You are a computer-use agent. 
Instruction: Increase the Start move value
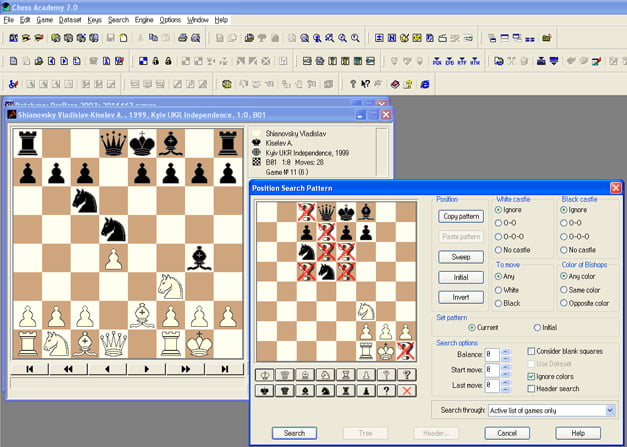coord(505,367)
